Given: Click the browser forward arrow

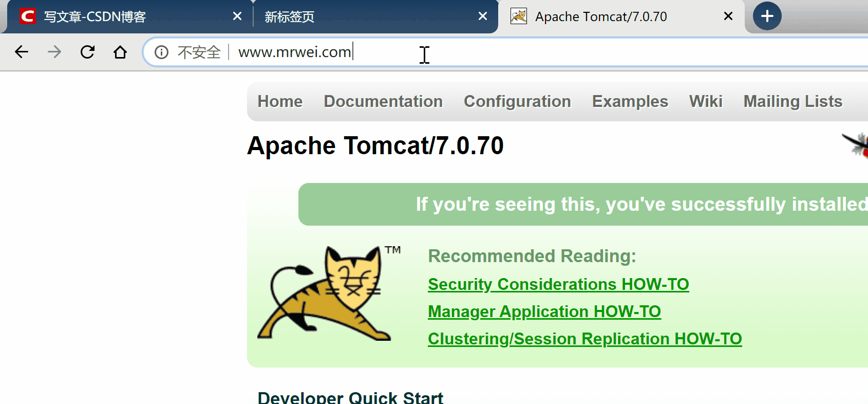Looking at the screenshot, I should click(x=54, y=52).
